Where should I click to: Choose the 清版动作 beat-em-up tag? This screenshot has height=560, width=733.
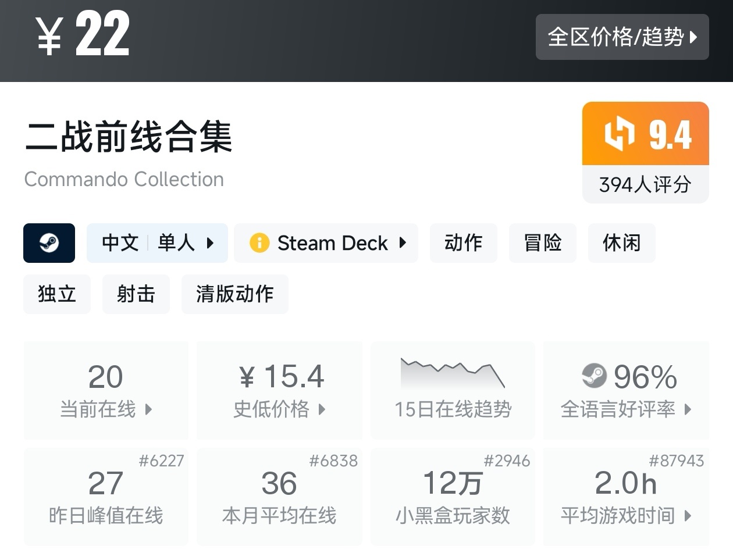click(234, 294)
